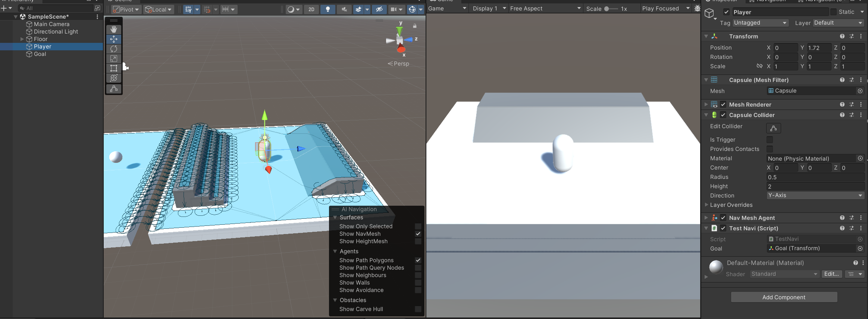
Task: Uncheck Show NavMesh option
Action: pyautogui.click(x=418, y=234)
